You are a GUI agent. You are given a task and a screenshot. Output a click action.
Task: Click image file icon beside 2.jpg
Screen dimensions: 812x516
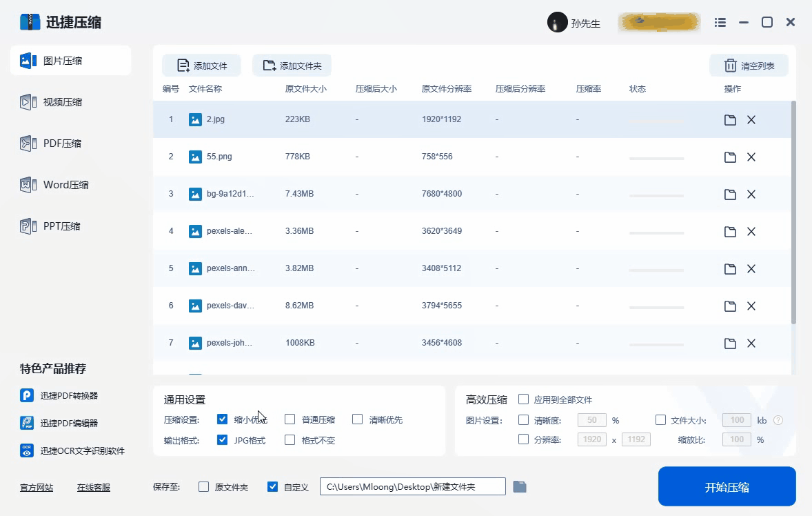(x=195, y=119)
